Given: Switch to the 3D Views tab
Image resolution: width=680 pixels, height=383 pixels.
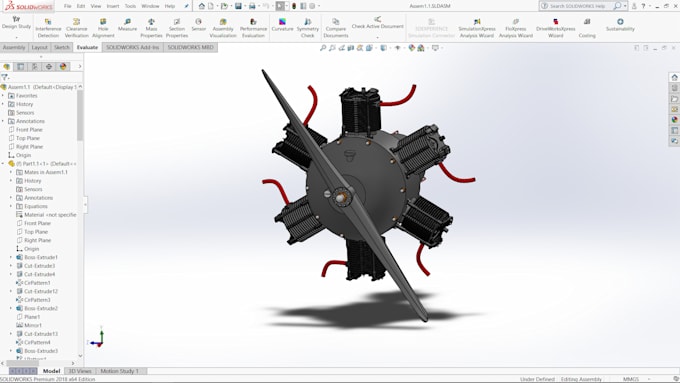Looking at the screenshot, I should (x=80, y=371).
